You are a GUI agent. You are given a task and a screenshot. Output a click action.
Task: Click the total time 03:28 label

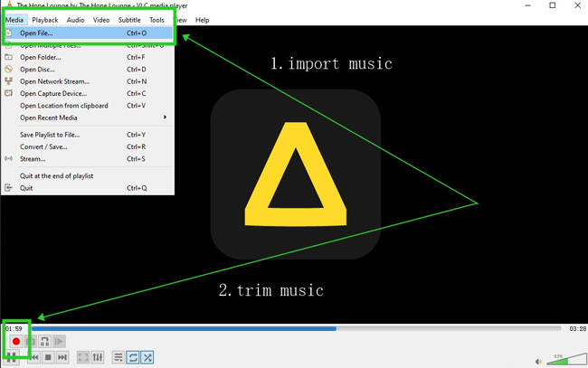[x=577, y=328]
